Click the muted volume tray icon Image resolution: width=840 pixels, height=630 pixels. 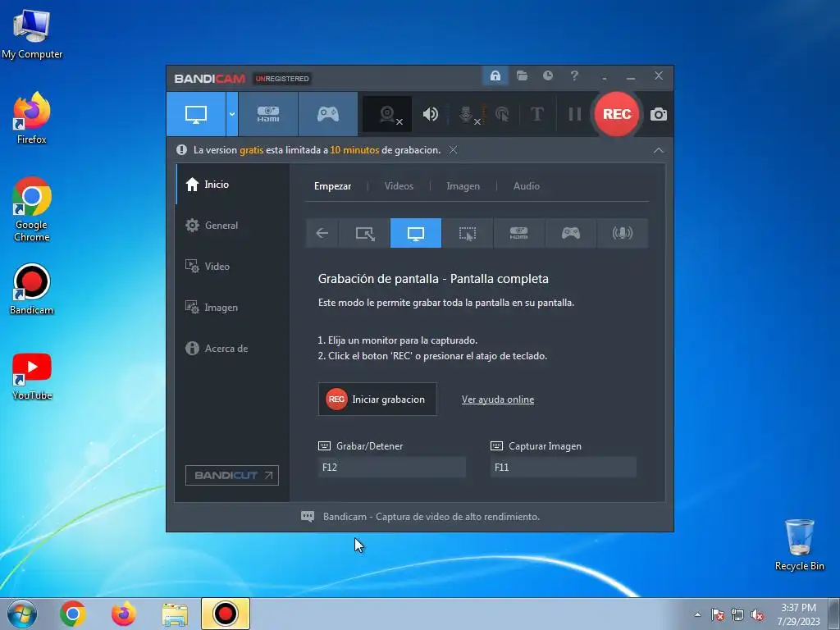click(x=757, y=615)
